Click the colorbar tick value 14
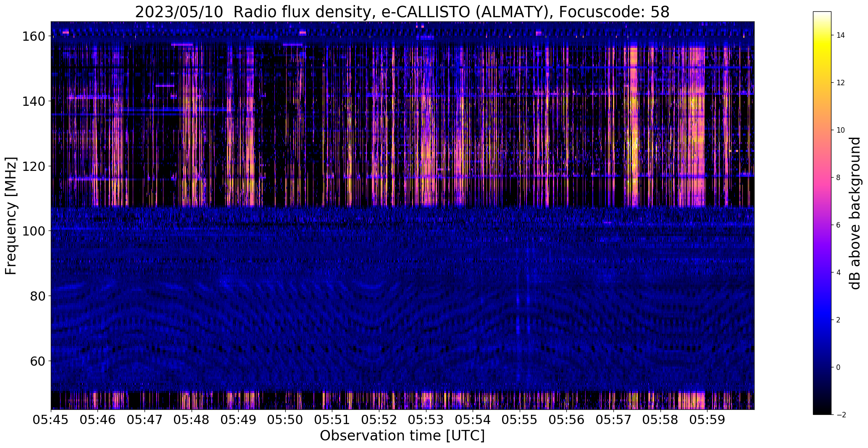Image resolution: width=868 pixels, height=448 pixels. tap(841, 35)
